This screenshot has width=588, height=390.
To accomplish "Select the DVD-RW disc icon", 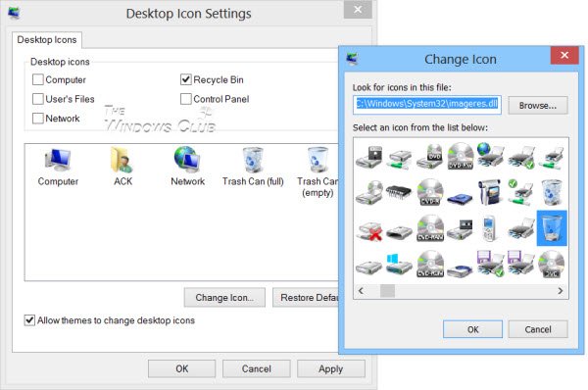I will (461, 156).
